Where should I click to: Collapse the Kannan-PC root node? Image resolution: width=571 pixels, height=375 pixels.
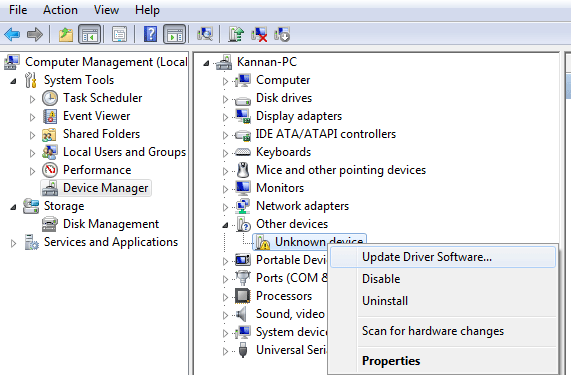click(x=206, y=63)
